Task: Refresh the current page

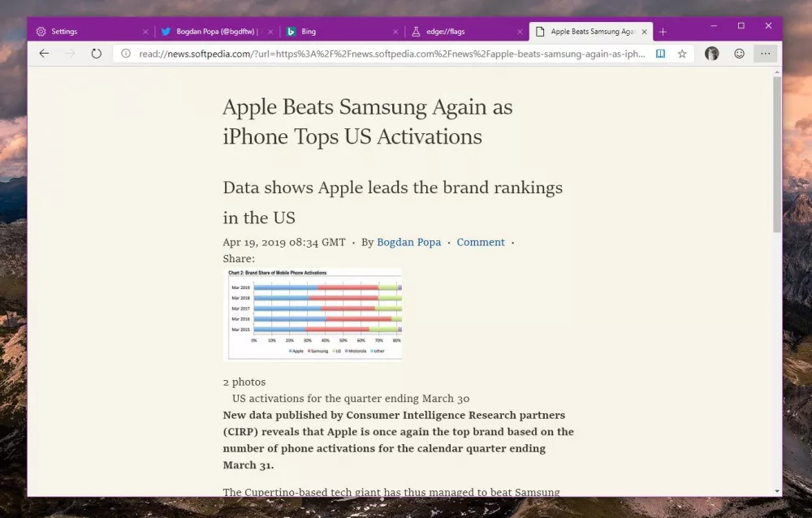Action: tap(97, 53)
